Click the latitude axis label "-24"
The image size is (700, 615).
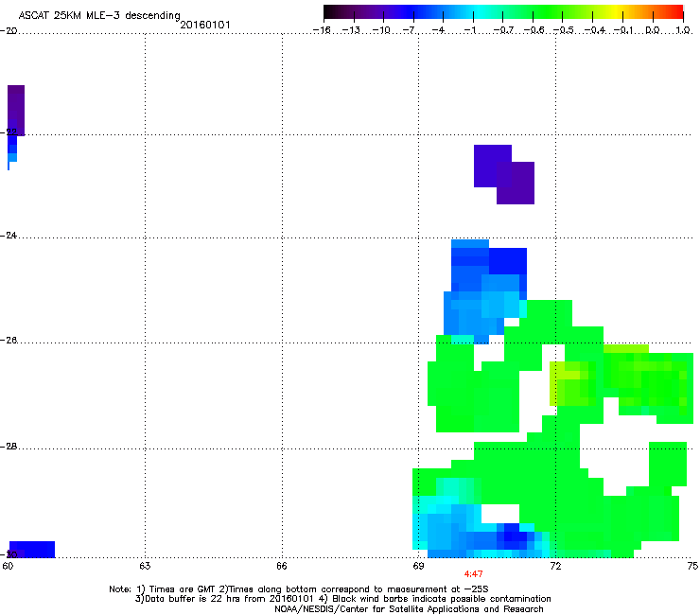(x=9, y=236)
